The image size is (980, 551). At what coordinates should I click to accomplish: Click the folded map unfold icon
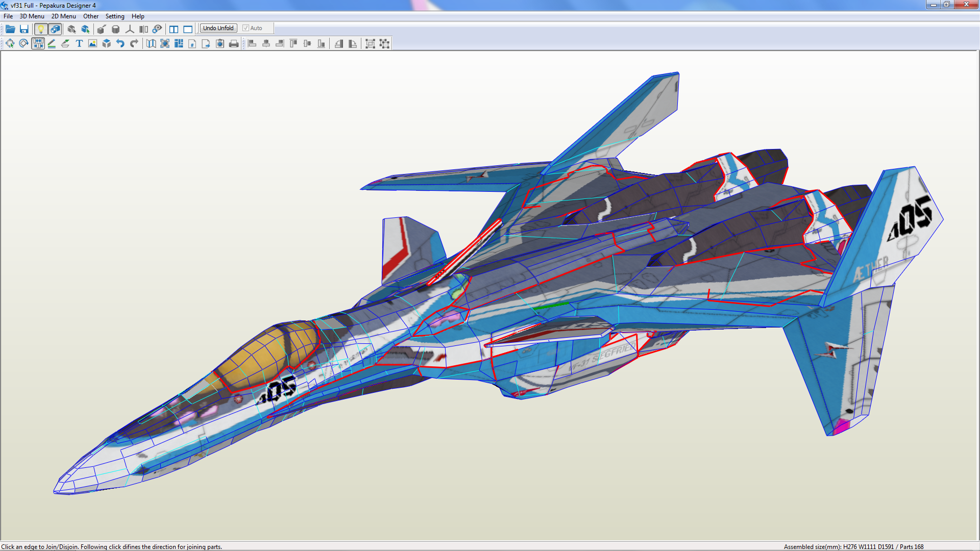151,43
